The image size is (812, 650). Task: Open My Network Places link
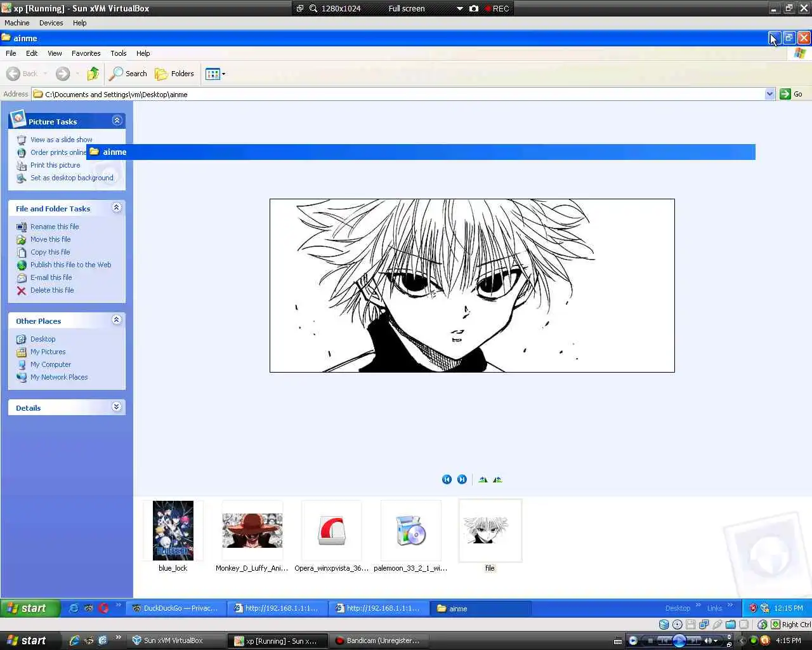pos(59,377)
